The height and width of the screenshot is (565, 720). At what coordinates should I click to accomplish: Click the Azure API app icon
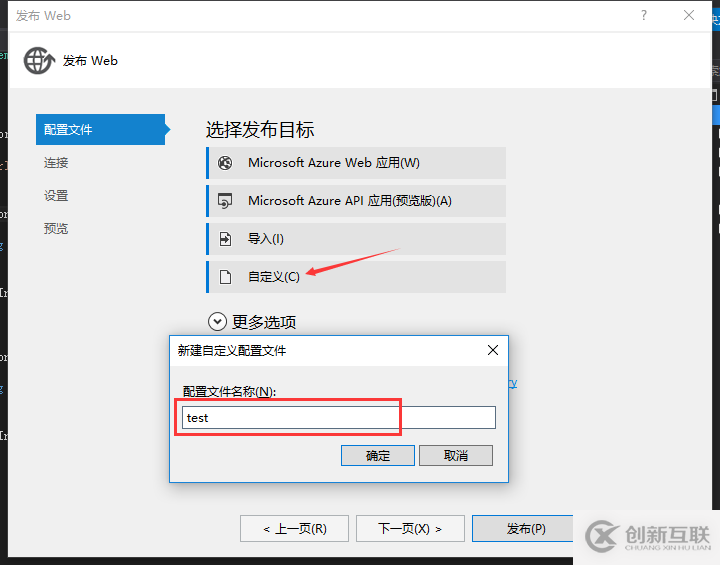click(x=225, y=201)
